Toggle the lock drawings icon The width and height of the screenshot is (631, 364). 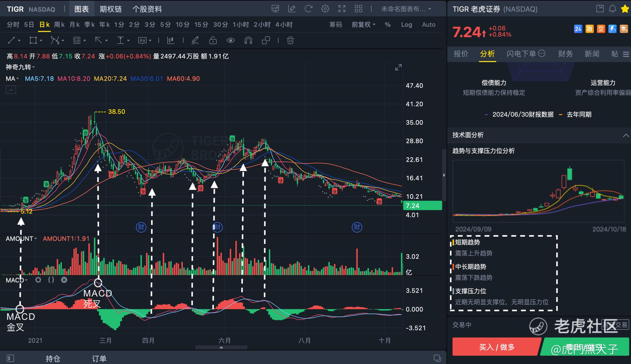[x=213, y=40]
